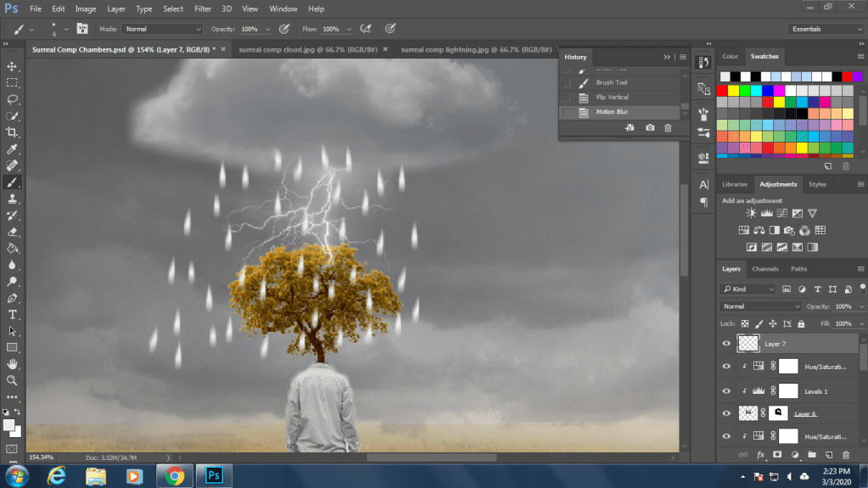The image size is (868, 488).
Task: Open the Filter menu
Action: pyautogui.click(x=203, y=8)
